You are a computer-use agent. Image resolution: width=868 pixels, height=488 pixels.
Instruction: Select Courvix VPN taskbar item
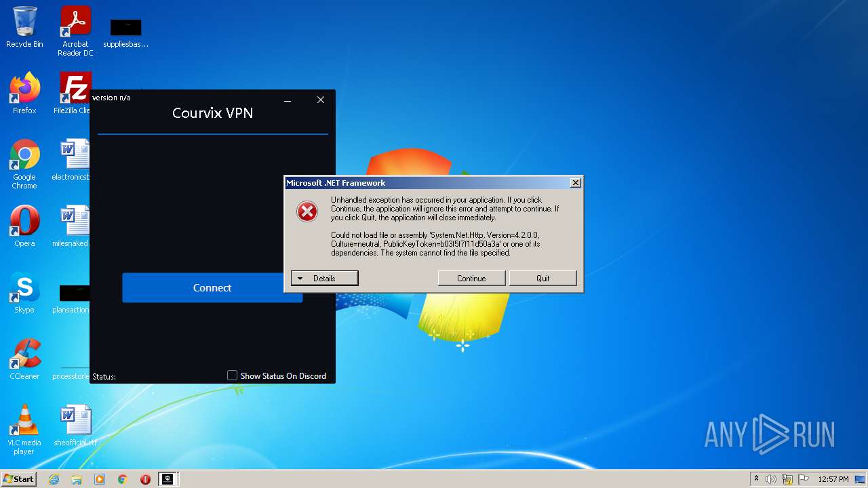(167, 479)
